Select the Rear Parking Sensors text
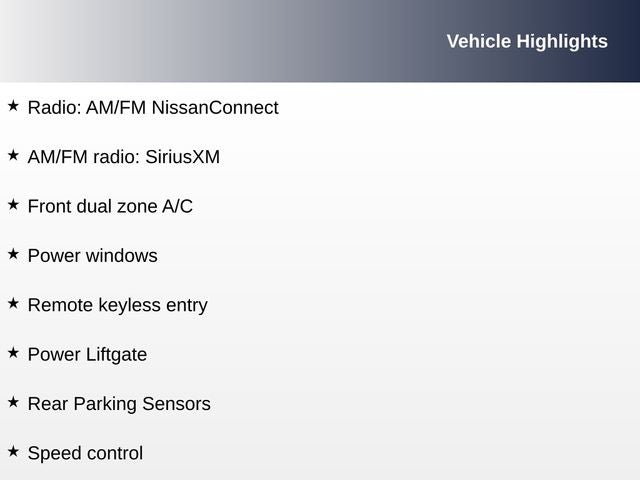Viewport: 640px width, 480px height. pyautogui.click(x=119, y=404)
